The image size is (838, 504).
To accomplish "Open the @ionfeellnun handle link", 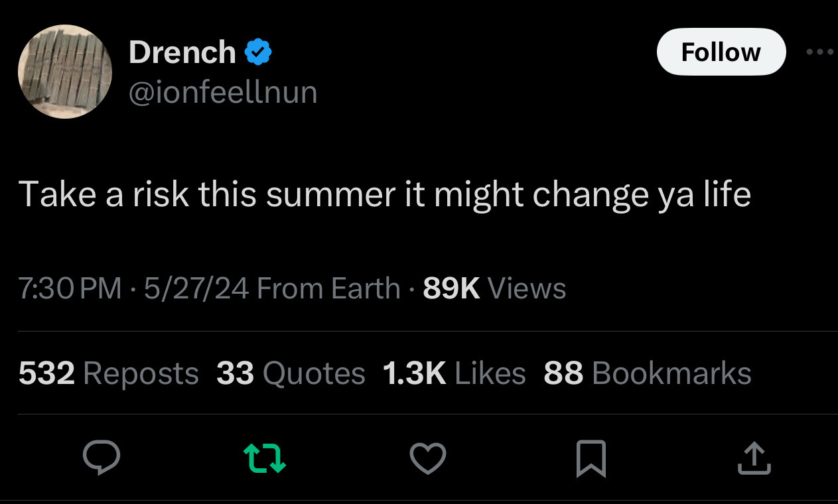I will (x=222, y=92).
